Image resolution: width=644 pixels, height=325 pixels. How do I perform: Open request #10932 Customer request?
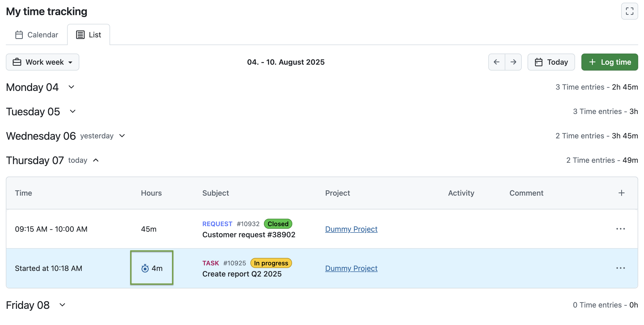click(x=249, y=234)
